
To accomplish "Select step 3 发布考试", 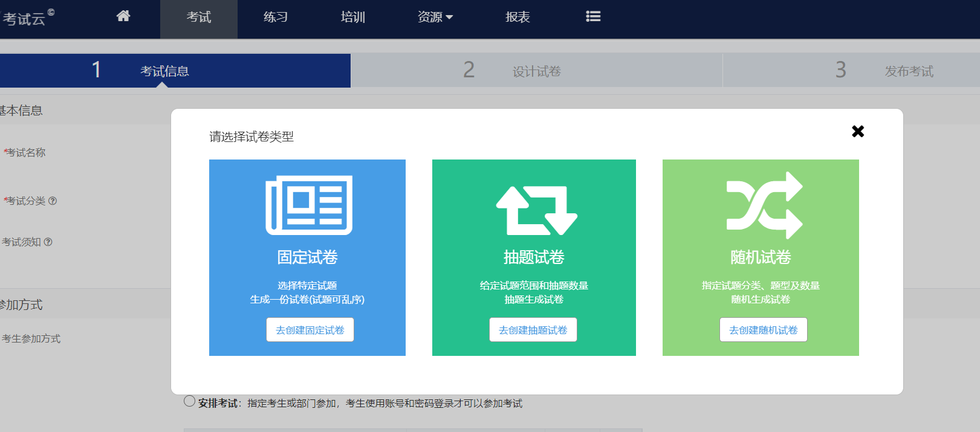I will click(x=908, y=71).
